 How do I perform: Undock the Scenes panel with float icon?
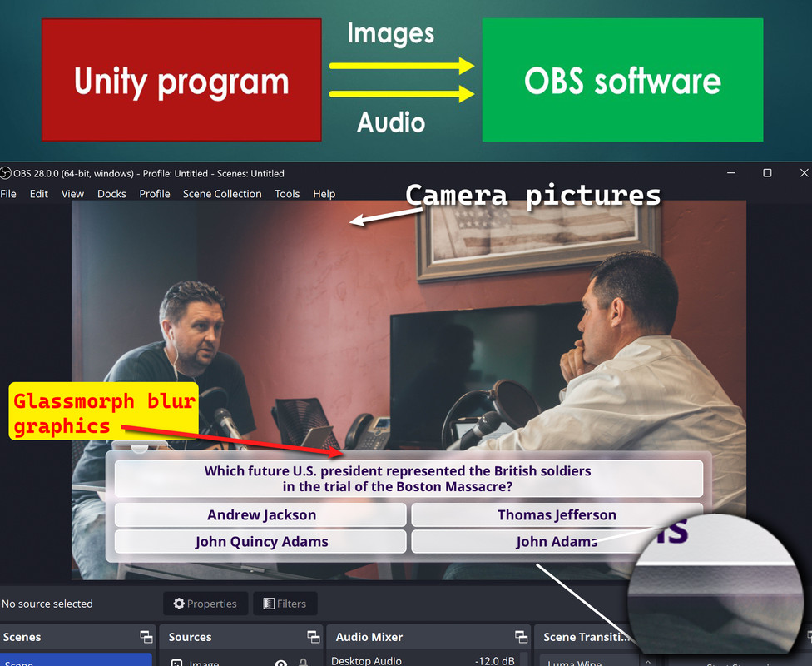146,637
